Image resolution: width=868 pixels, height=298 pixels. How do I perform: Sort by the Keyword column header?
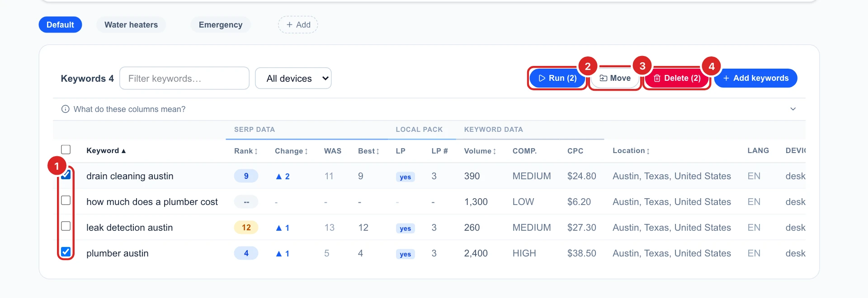click(x=106, y=151)
